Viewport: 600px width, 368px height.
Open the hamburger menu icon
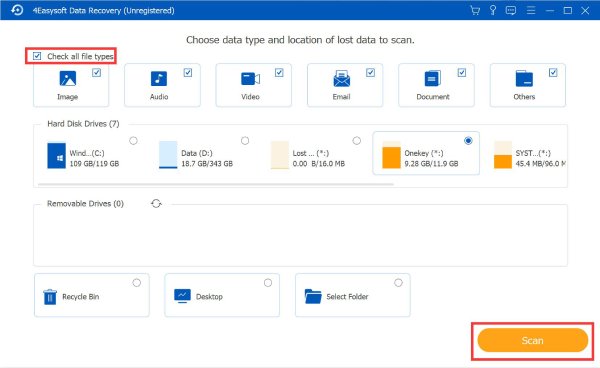pyautogui.click(x=531, y=10)
